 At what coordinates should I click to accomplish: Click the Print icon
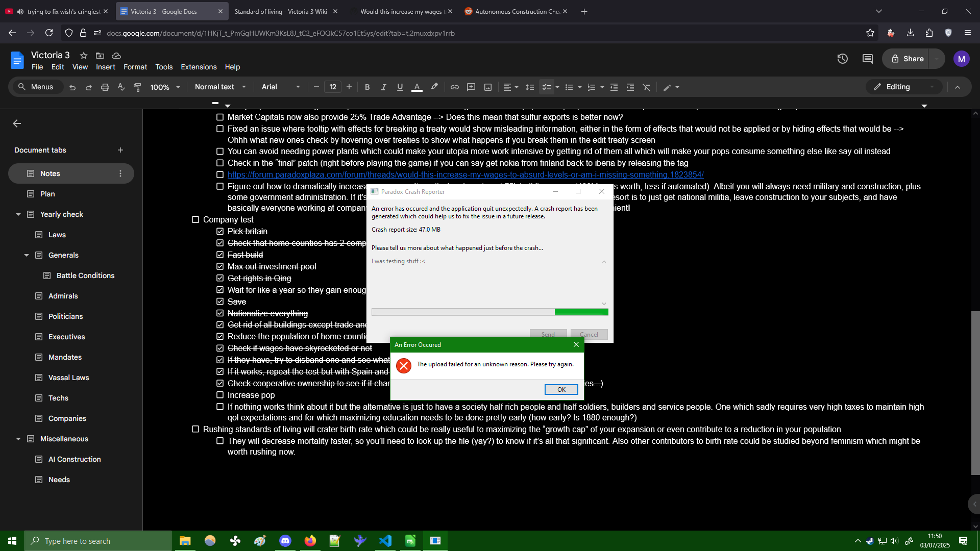click(105, 87)
